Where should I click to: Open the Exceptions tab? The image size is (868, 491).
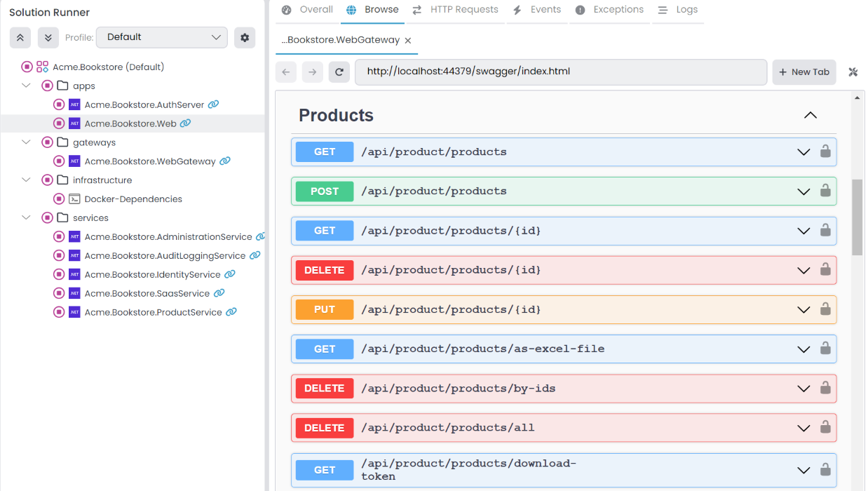[618, 9]
